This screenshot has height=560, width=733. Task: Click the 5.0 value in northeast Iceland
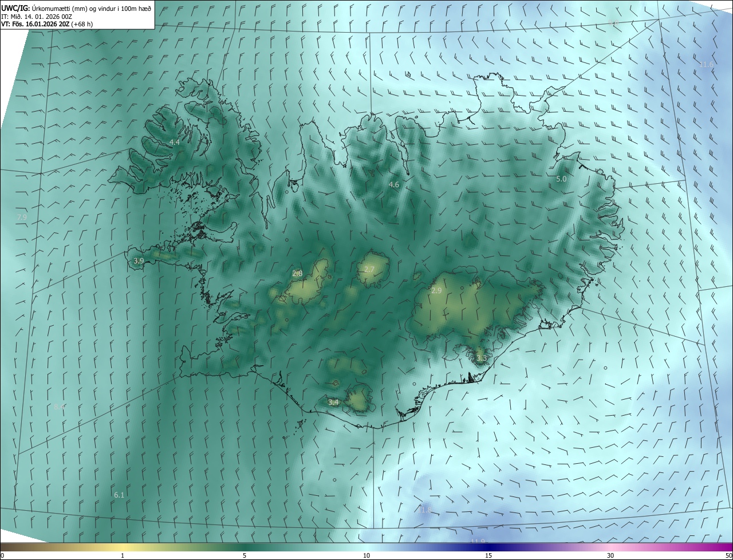click(562, 179)
